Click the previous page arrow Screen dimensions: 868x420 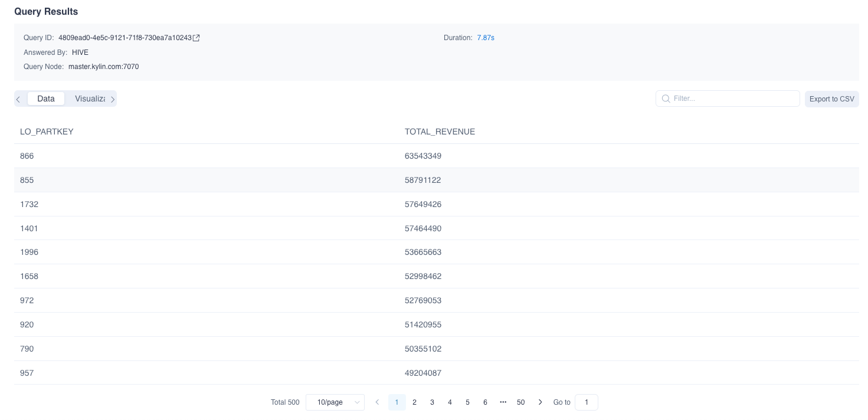pyautogui.click(x=378, y=402)
